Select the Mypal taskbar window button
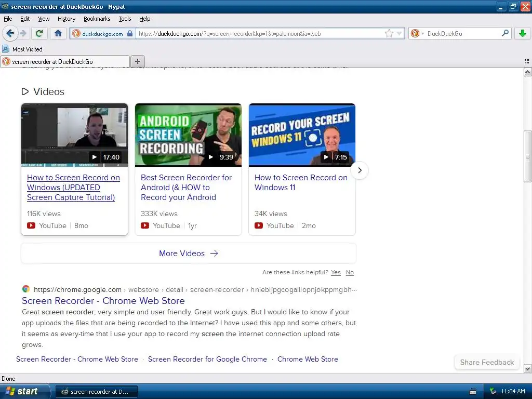The image size is (532, 399). tap(96, 392)
